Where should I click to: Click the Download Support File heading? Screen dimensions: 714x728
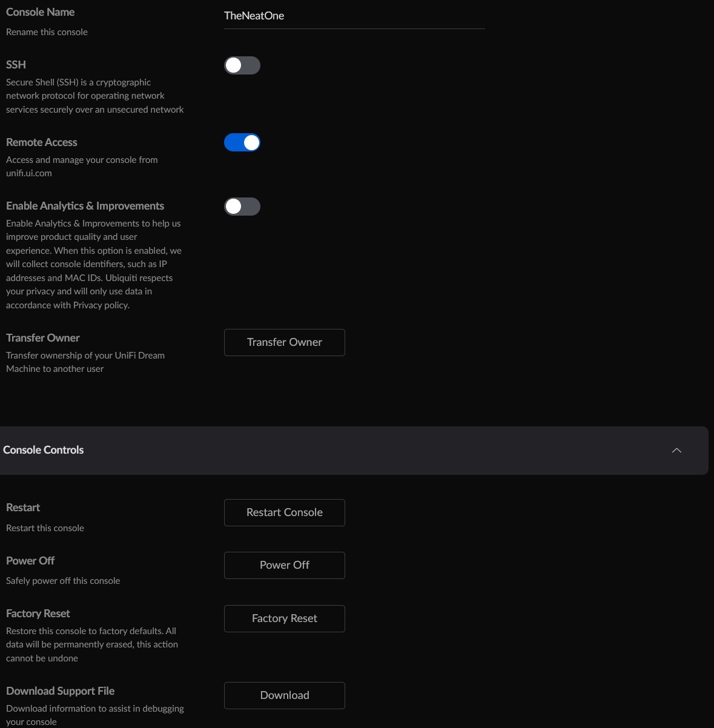coord(60,691)
